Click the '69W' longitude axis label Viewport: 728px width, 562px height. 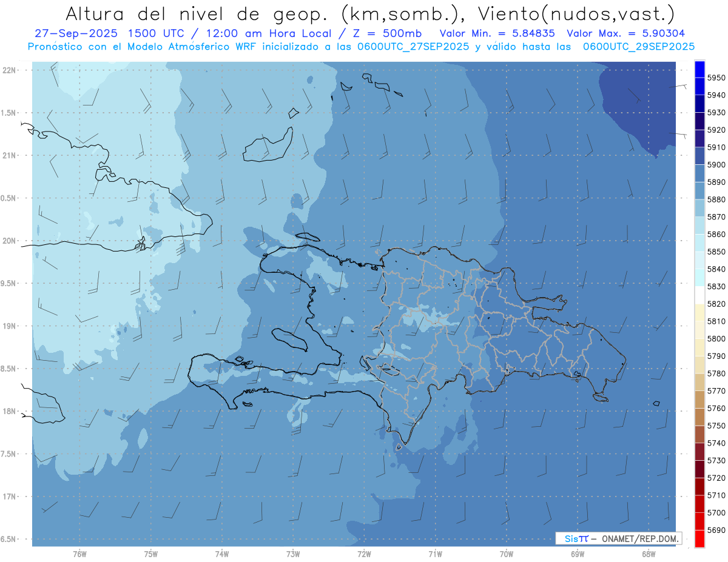tap(577, 554)
